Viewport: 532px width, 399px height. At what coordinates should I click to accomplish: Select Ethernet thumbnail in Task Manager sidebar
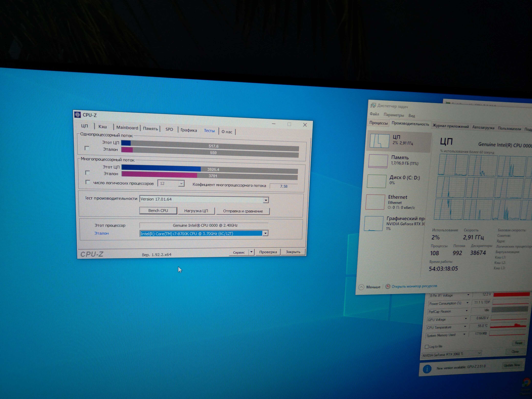(375, 202)
